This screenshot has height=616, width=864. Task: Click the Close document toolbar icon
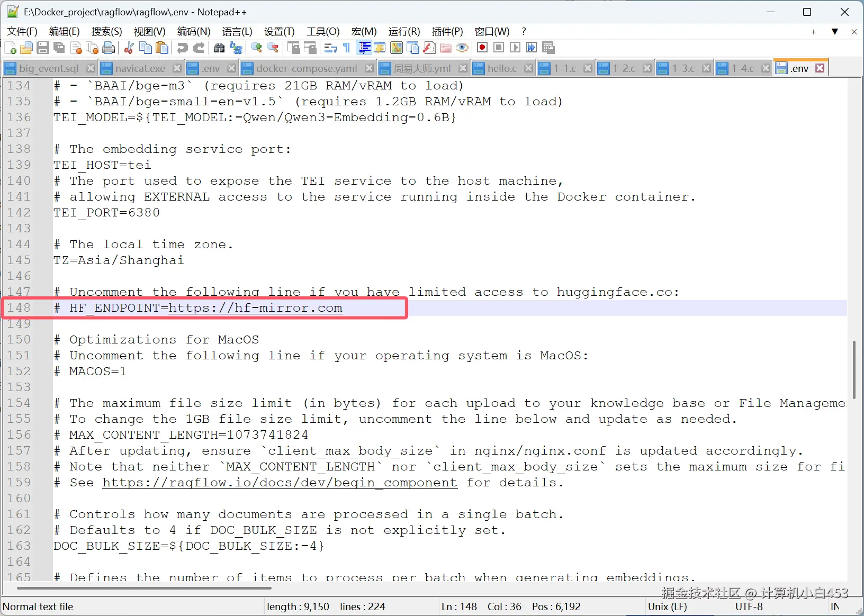(76, 48)
